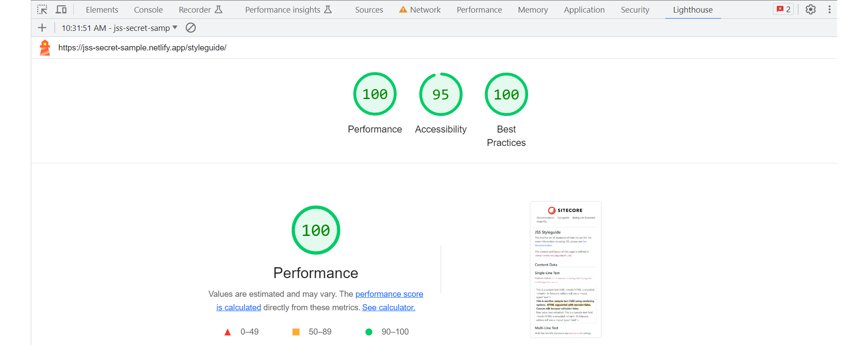Jump to Accessibility via the 95 gauge
Image resolution: width=868 pixels, height=345 pixels.
coord(441,94)
